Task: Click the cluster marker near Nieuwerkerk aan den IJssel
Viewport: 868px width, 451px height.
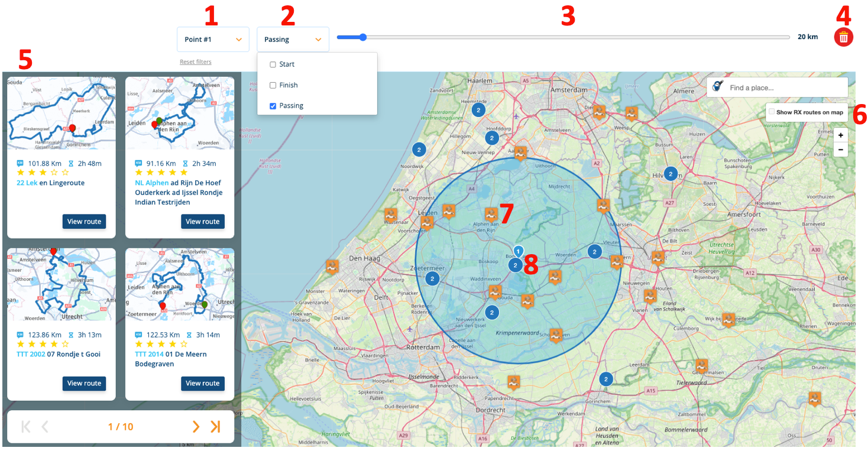Action: pos(492,312)
